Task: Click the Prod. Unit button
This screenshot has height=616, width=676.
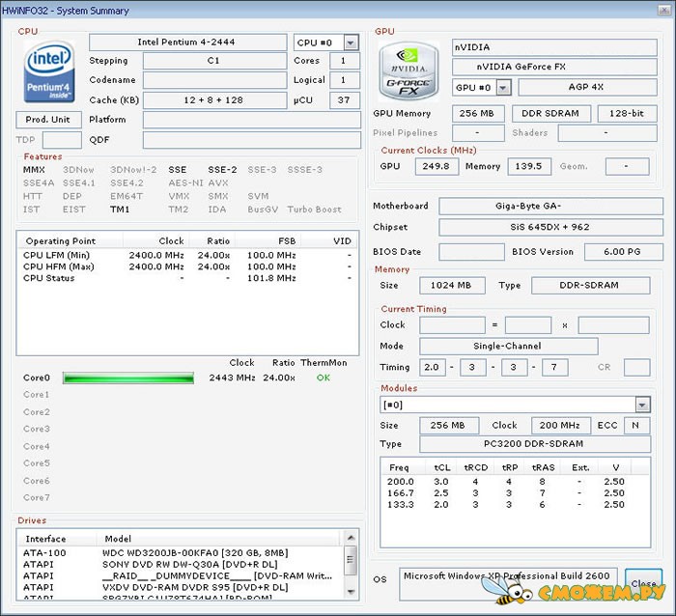Action: (x=48, y=120)
